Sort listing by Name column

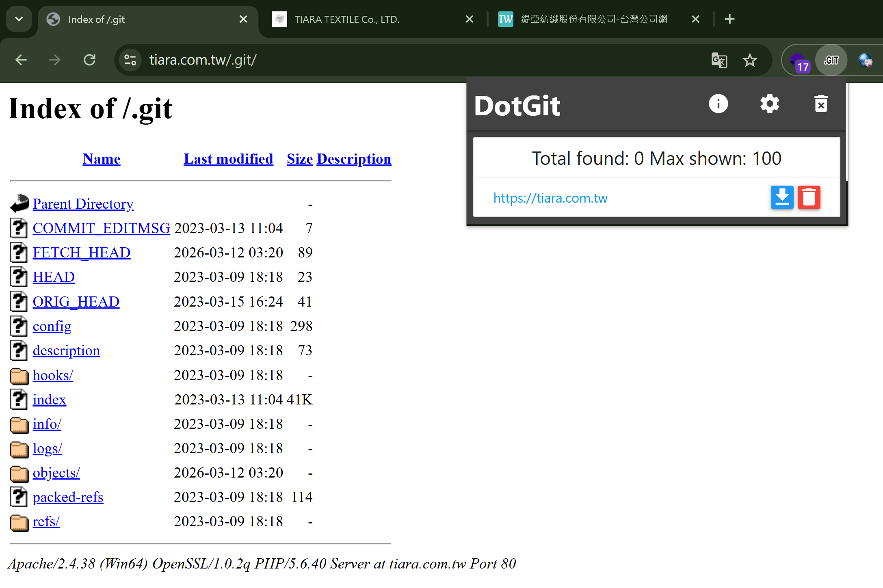pos(102,159)
